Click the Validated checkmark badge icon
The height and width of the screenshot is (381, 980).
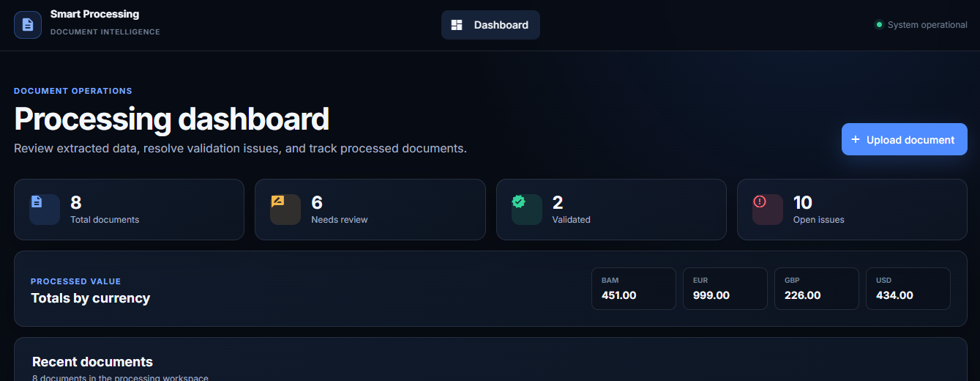(x=519, y=201)
